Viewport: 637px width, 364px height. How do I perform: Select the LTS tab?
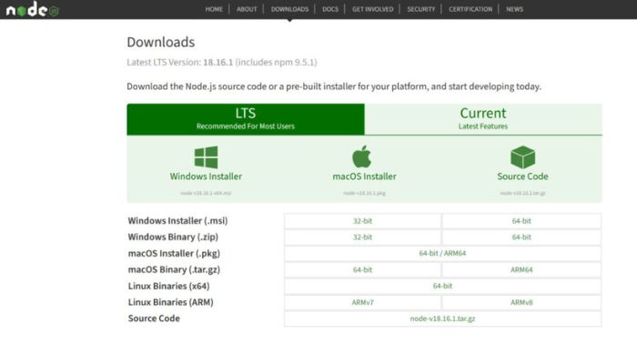(246, 119)
